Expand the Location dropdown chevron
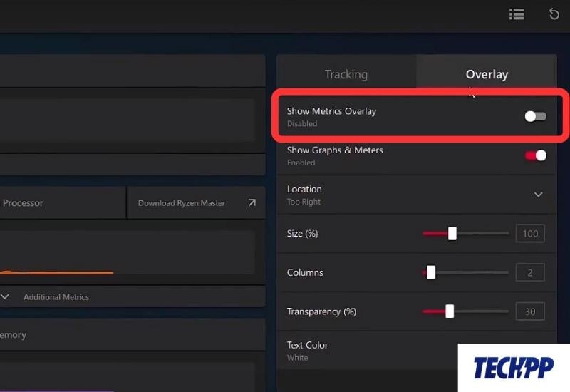Viewport: 570px width, 392px height. tap(538, 195)
